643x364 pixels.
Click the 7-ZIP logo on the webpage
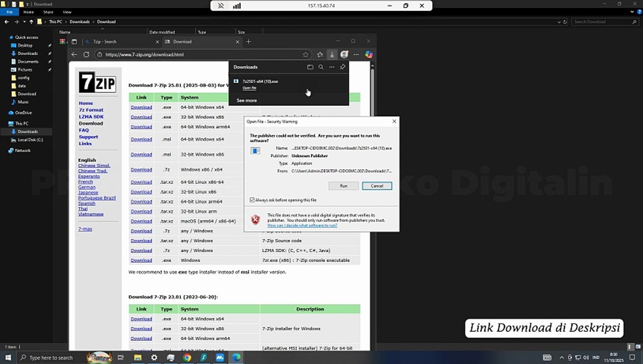[97, 82]
